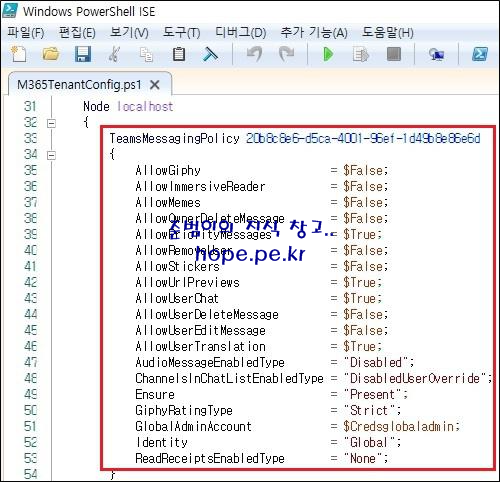This screenshot has width=500, height=482.
Task: Click GlobalAdminAccount property name
Action: (193, 426)
